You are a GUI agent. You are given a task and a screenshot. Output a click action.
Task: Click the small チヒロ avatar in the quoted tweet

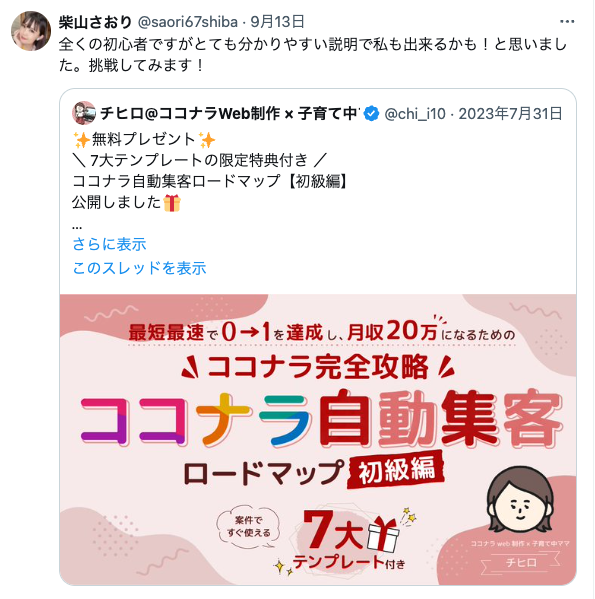84,113
